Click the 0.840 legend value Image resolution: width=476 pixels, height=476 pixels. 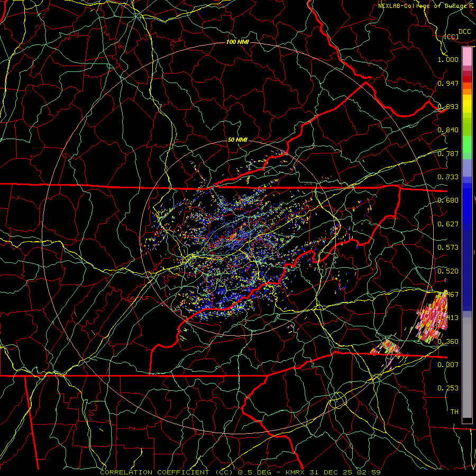pyautogui.click(x=448, y=130)
